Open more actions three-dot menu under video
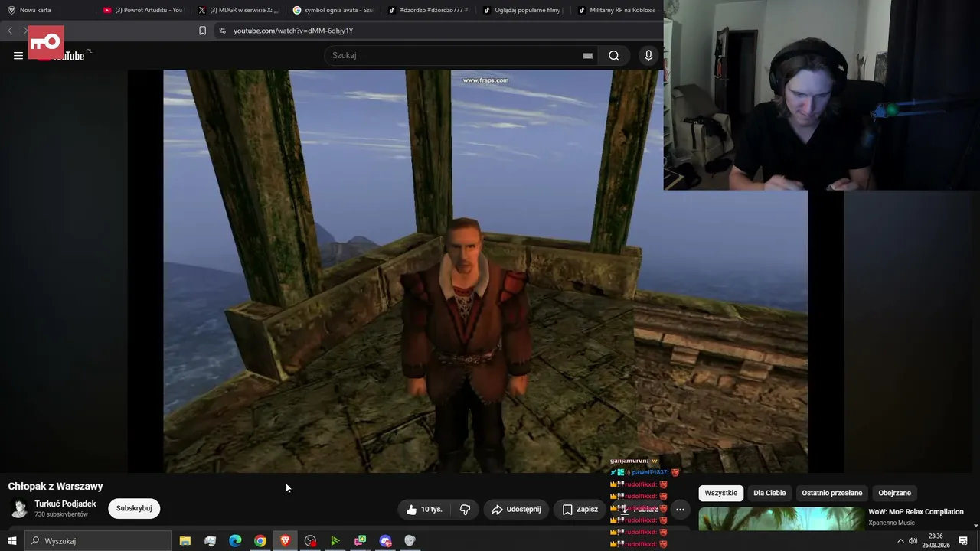This screenshot has width=980, height=551. 680,509
